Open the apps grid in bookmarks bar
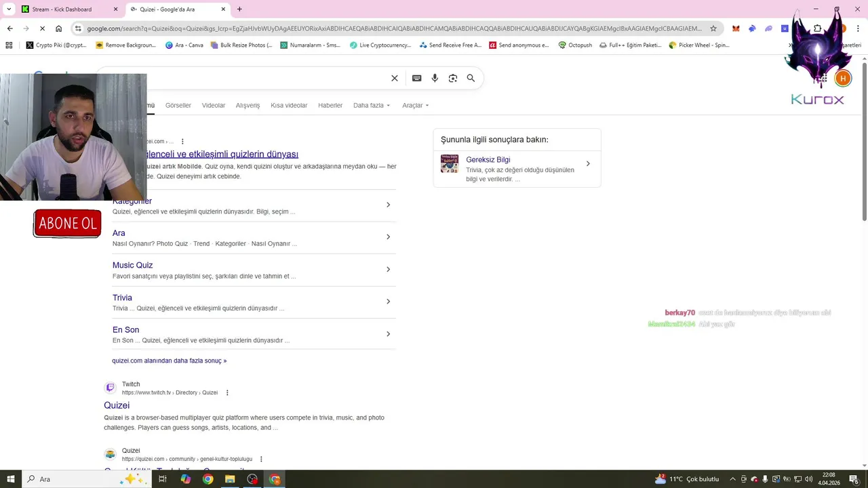Viewport: 868px width, 488px height. (x=9, y=45)
